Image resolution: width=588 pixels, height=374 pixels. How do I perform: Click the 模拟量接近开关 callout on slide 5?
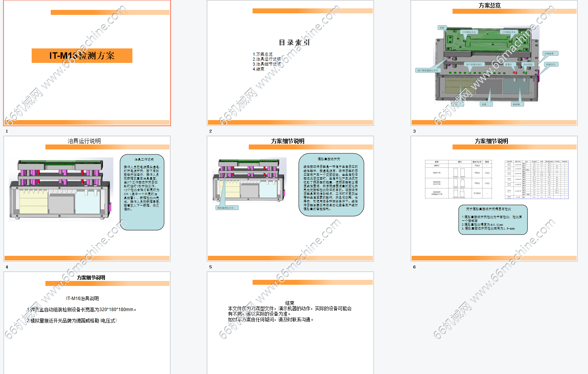[227, 207]
